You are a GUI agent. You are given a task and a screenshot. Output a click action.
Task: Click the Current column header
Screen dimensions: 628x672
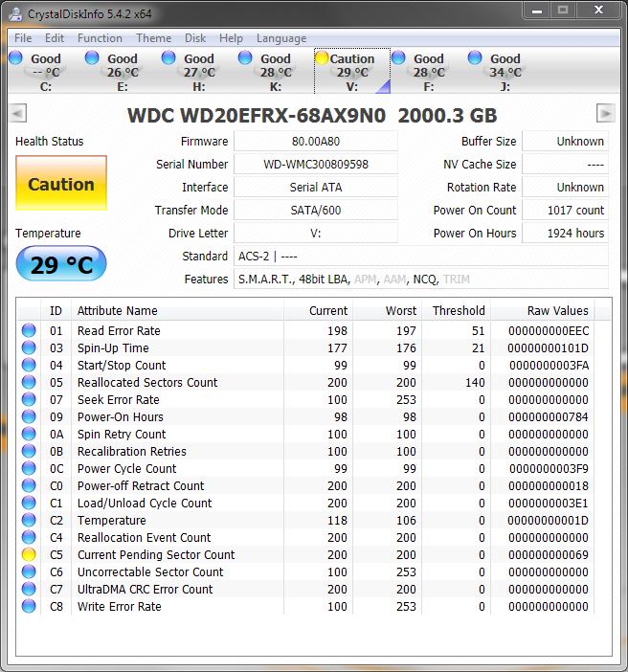coord(319,310)
